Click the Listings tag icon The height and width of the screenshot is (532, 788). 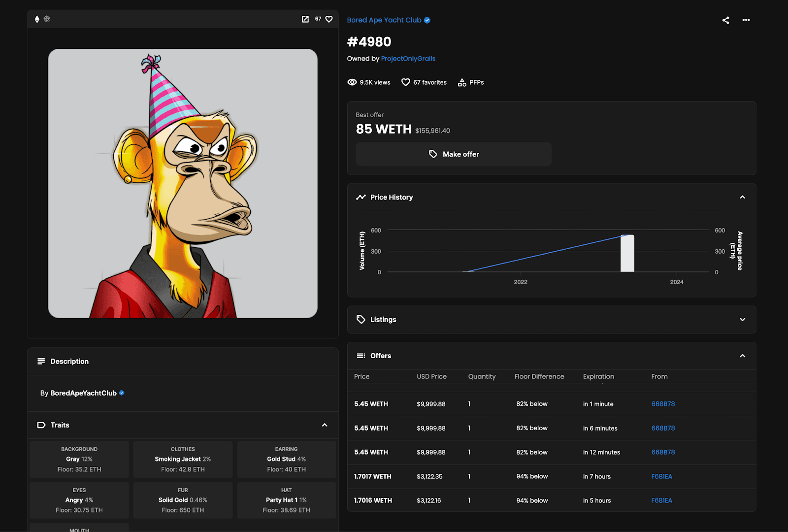(361, 319)
